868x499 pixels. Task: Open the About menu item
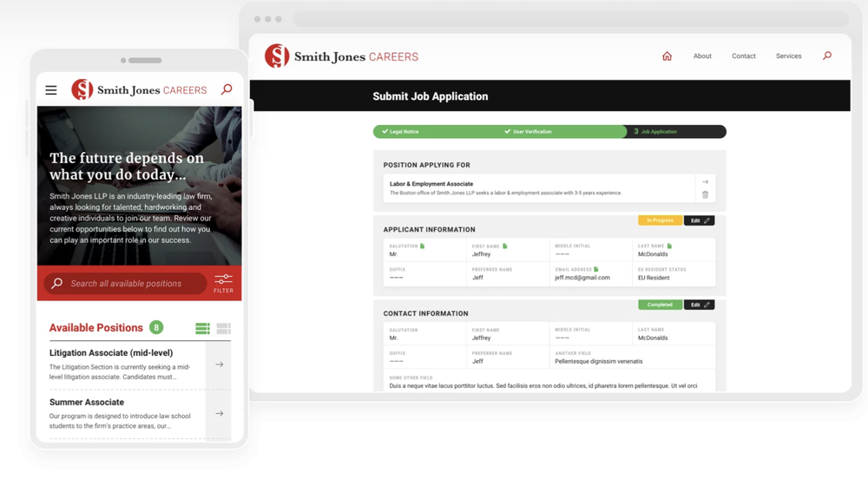click(x=702, y=56)
